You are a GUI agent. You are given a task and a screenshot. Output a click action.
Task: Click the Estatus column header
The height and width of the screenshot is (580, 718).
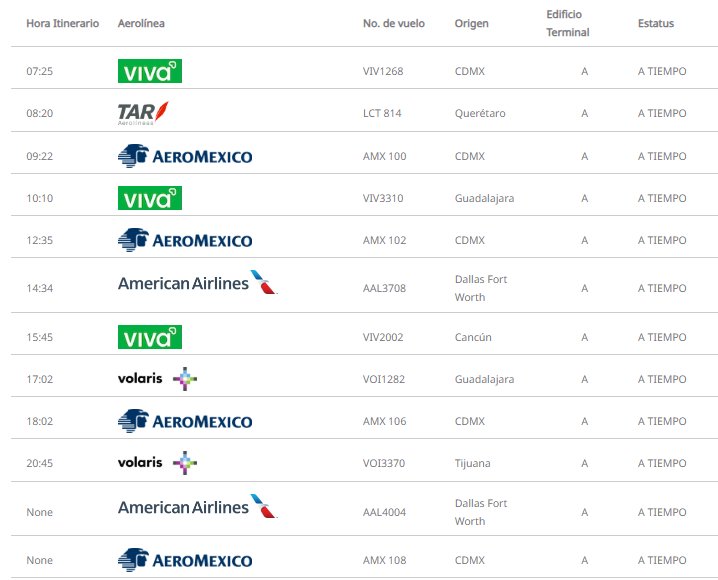tap(655, 23)
